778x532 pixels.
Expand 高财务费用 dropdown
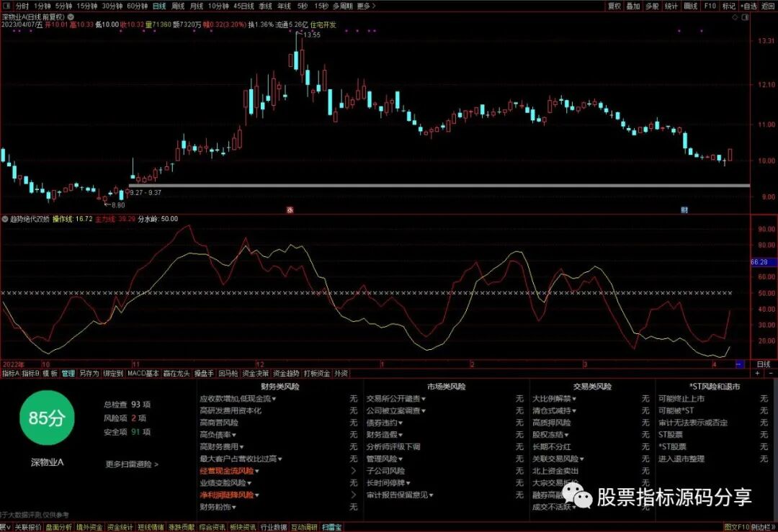click(222, 447)
